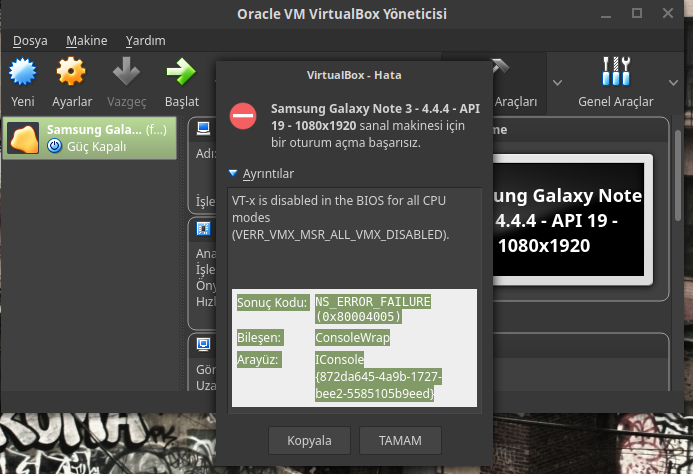Click the Bileşen label
The width and height of the screenshot is (693, 474).
(x=259, y=337)
